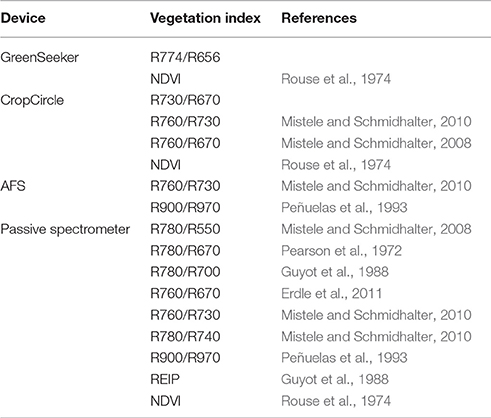Select the GreenSeeker device cell
Image resolution: width=491 pixels, height=418 pixels.
40,58
